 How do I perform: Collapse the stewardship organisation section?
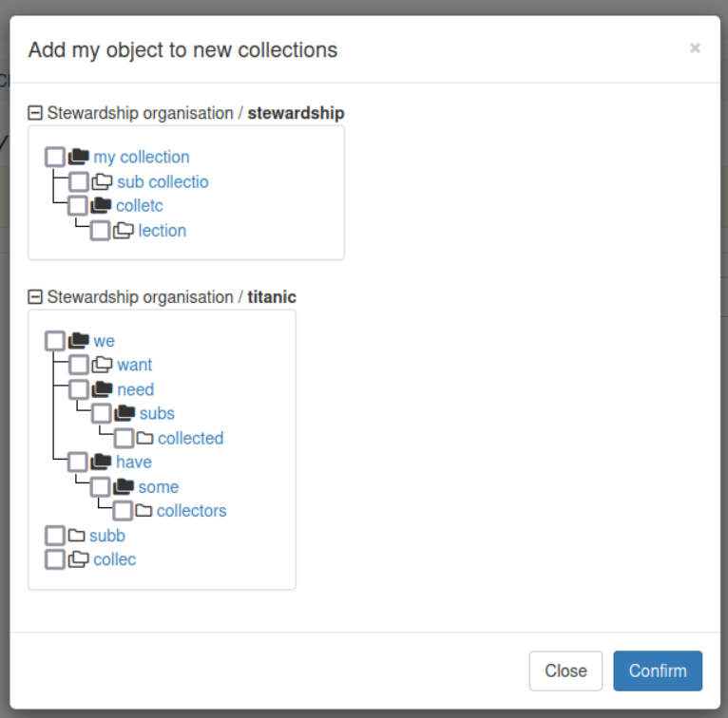pos(35,113)
